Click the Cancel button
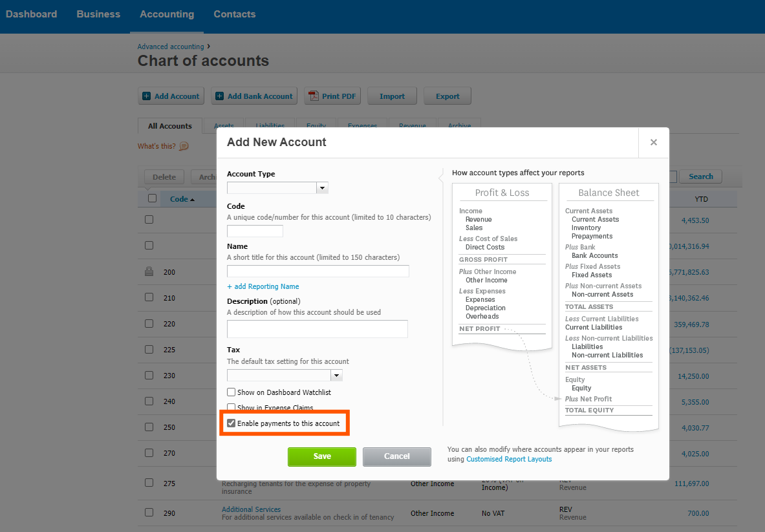This screenshot has height=532, width=765. [397, 456]
